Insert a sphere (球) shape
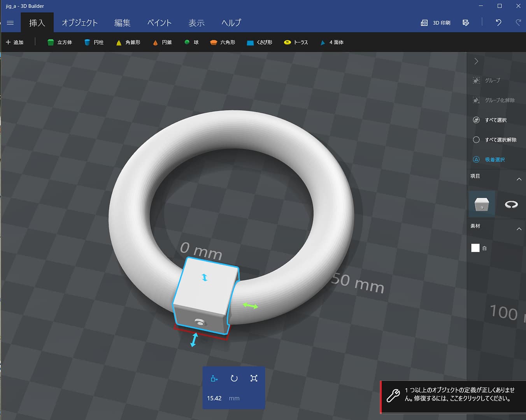Viewport: 526px width, 420px height. click(191, 42)
